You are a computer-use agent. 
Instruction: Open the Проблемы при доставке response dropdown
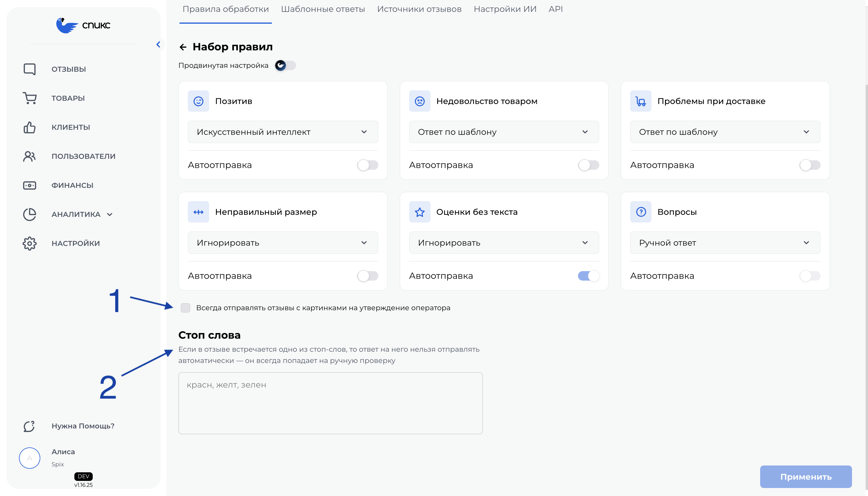pyautogui.click(x=725, y=132)
